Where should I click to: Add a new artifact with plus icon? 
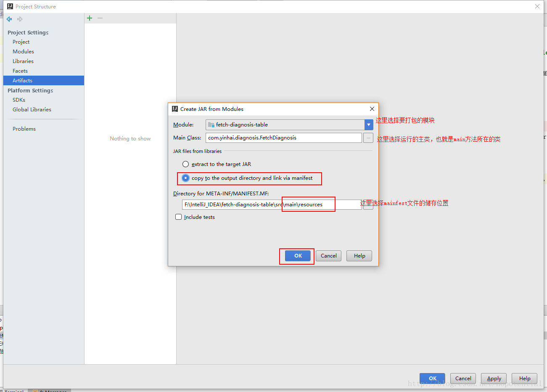coord(90,18)
